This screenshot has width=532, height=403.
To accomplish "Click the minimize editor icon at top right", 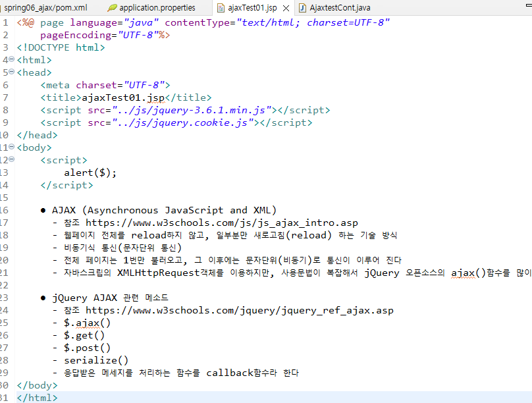I will coord(529,5).
